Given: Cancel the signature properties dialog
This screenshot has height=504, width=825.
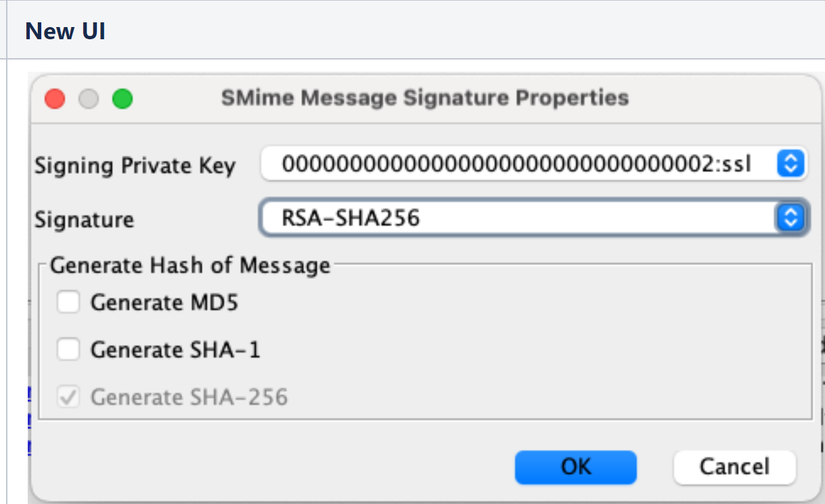Looking at the screenshot, I should [x=734, y=467].
